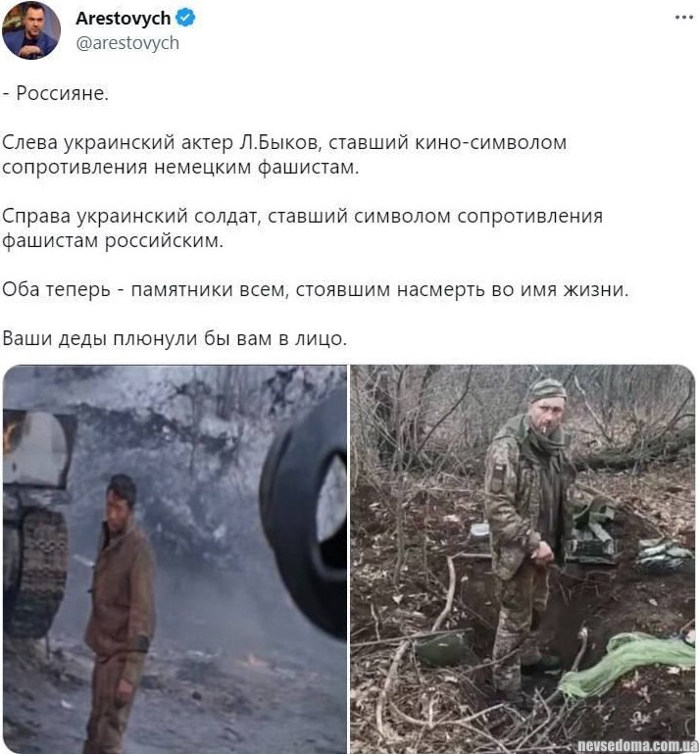Click the blue verified badge icon
The image size is (700, 754).
[x=185, y=18]
